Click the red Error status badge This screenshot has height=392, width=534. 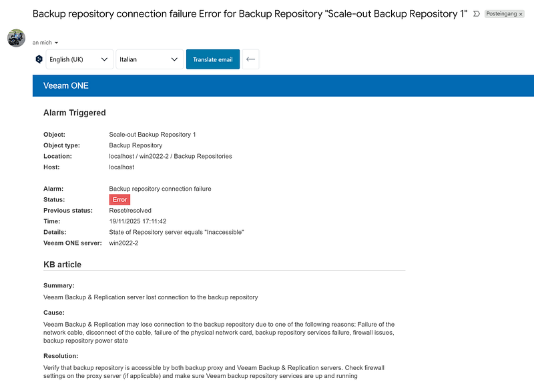(119, 199)
